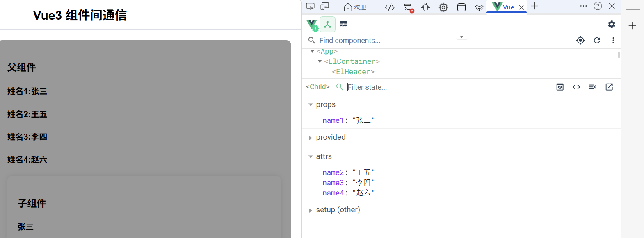Click the name3 attr value 李四
The width and height of the screenshot is (644, 238).
click(363, 183)
